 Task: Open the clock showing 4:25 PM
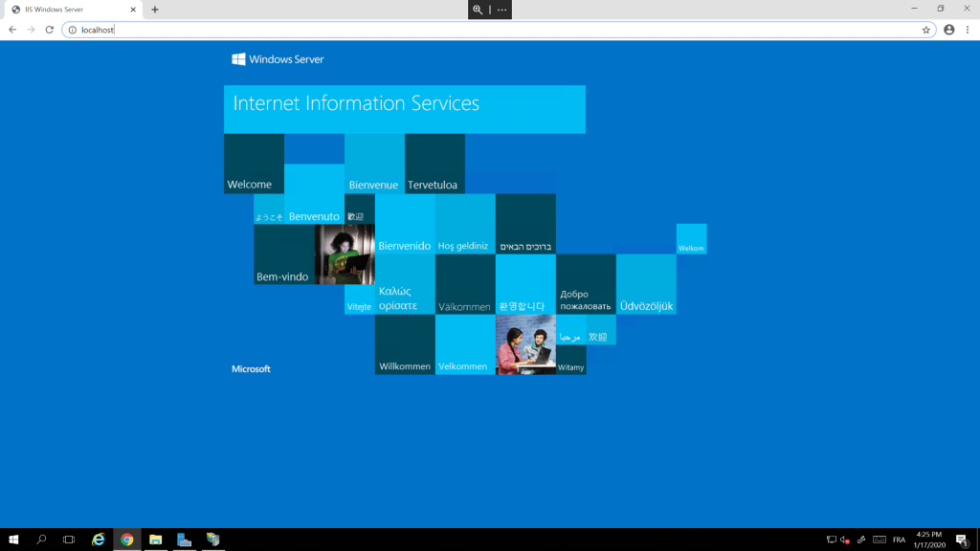pos(929,540)
